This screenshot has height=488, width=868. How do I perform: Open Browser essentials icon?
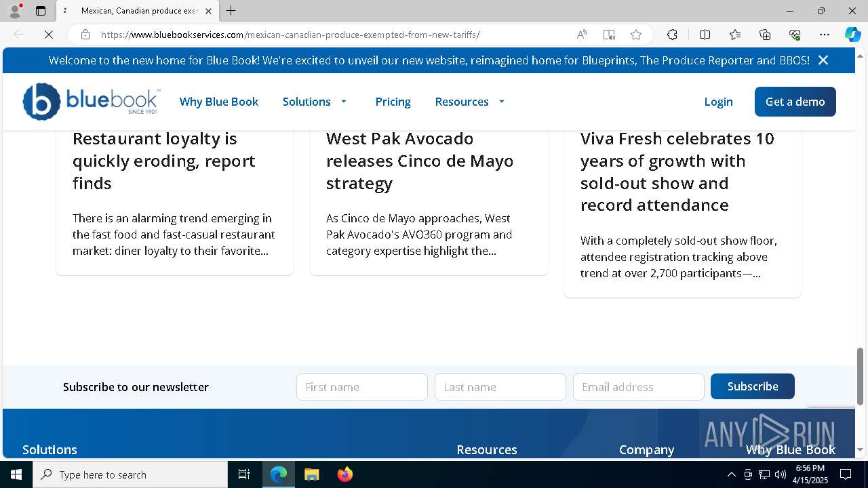pyautogui.click(x=795, y=35)
